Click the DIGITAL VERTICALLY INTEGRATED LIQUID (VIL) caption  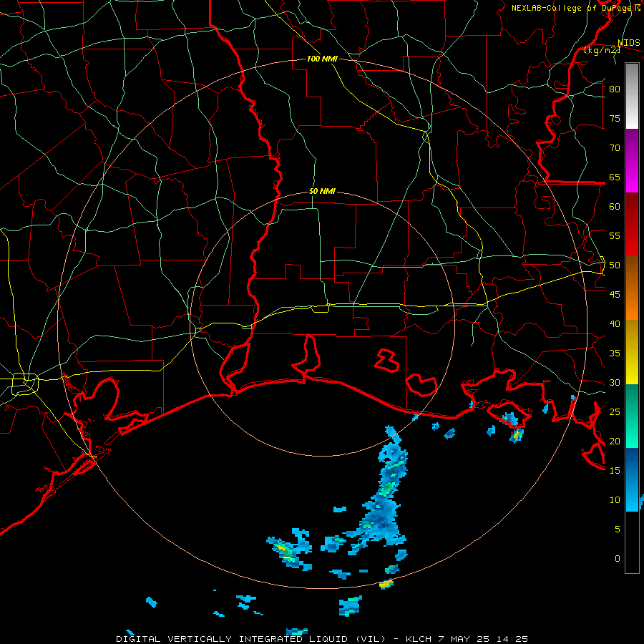pyautogui.click(x=250, y=639)
